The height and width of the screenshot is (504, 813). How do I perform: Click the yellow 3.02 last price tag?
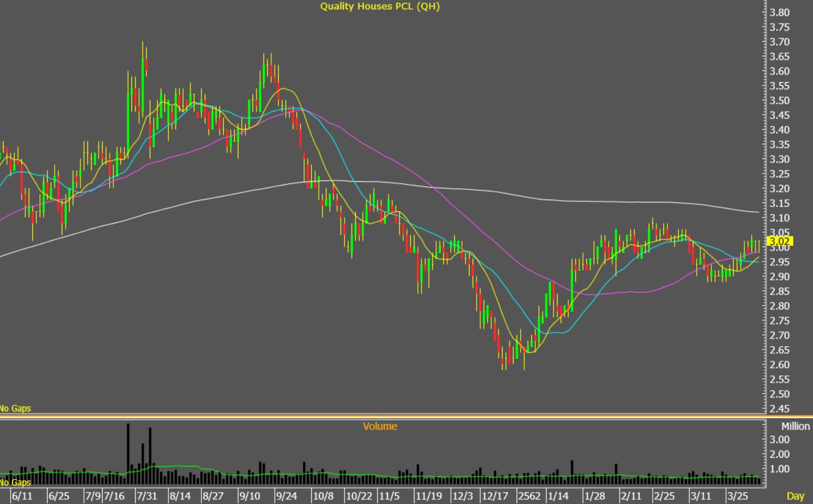click(x=780, y=241)
